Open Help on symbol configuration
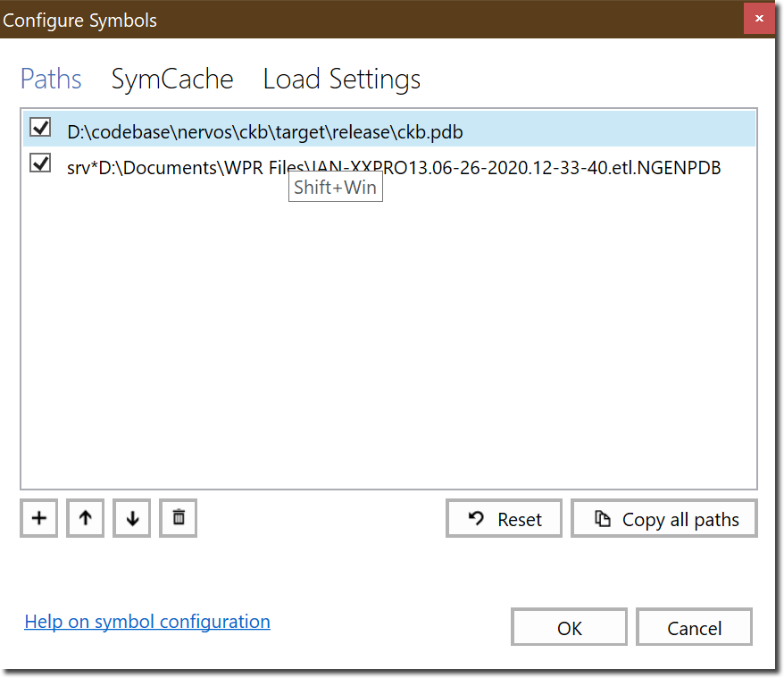784x678 pixels. pyautogui.click(x=146, y=621)
